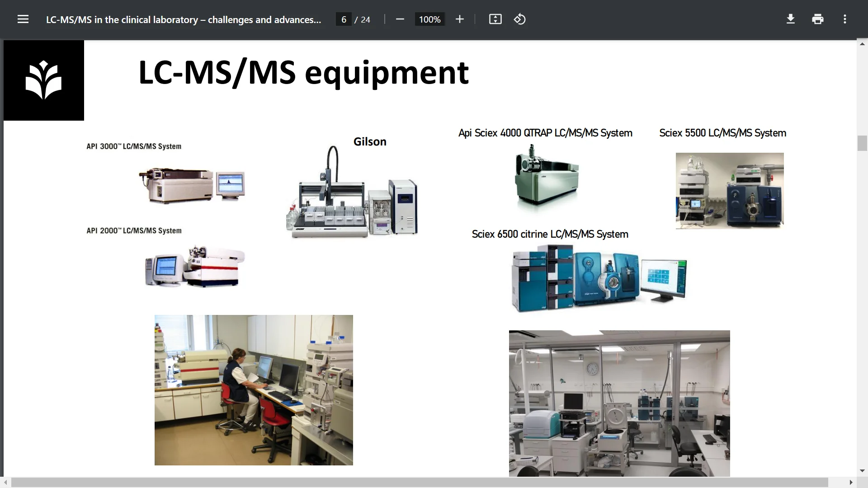The width and height of the screenshot is (868, 488).
Task: Toggle fit to page button
Action: [495, 19]
